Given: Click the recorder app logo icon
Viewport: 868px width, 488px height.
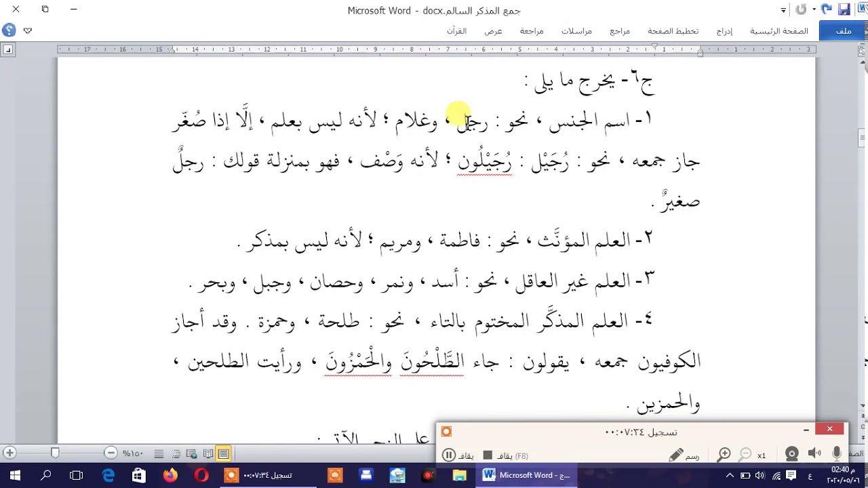Looking at the screenshot, I should tap(446, 432).
